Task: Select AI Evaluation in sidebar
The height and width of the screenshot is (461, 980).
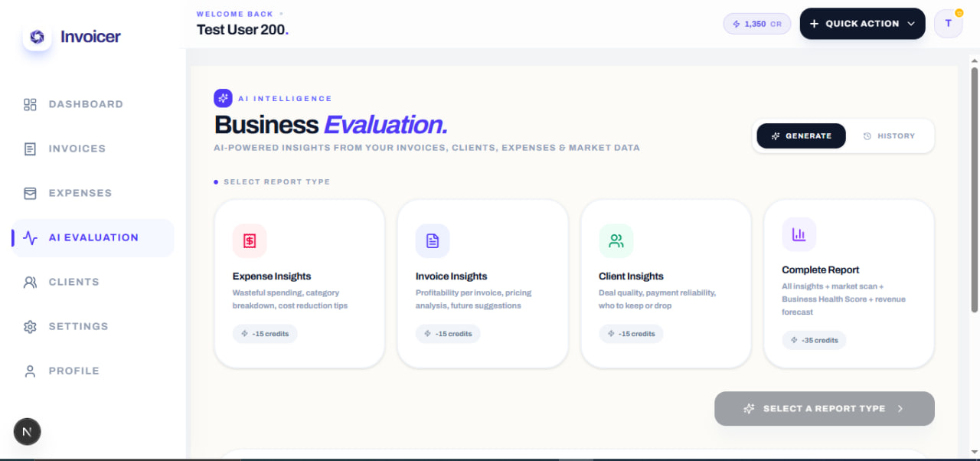Action: [x=93, y=237]
